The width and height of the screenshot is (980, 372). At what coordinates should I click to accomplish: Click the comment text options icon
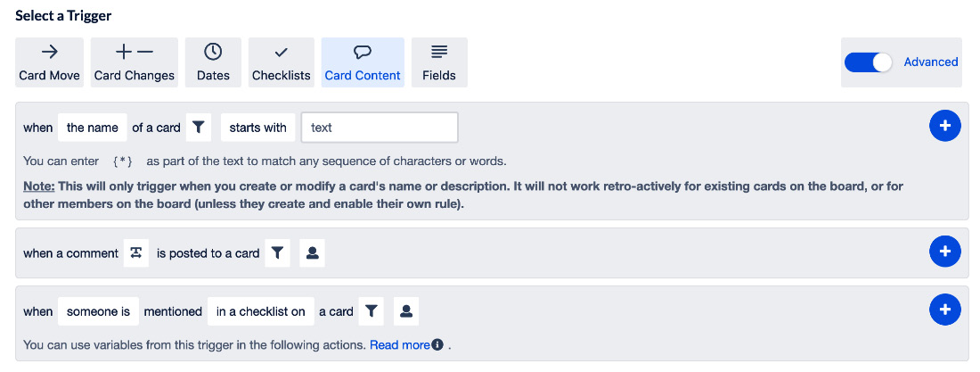tap(136, 253)
